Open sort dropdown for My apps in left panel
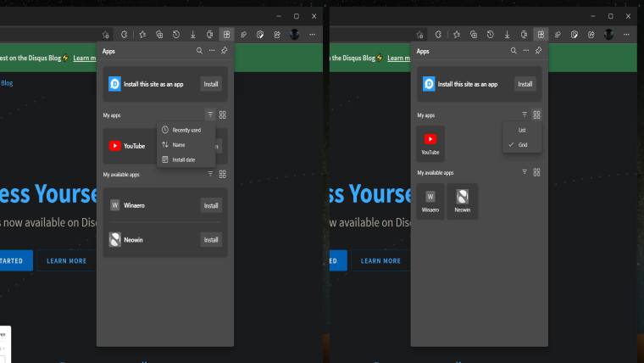 pyautogui.click(x=210, y=114)
